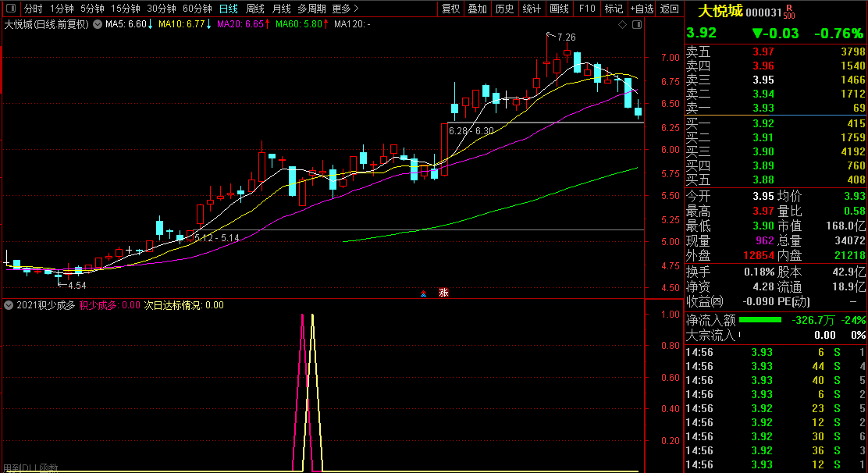The height and width of the screenshot is (473, 868).
Task: Open the indicator dropdown for 2021积少成多
Action: click(x=8, y=305)
